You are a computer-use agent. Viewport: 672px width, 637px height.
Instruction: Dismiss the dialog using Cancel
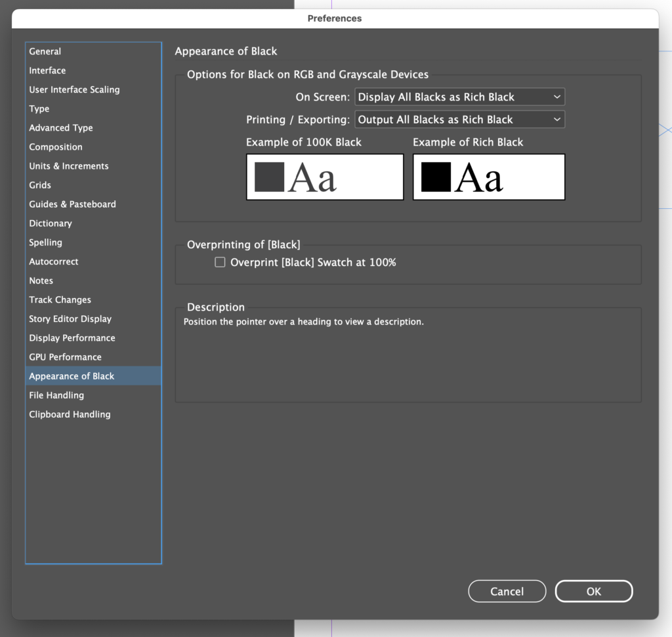[507, 591]
